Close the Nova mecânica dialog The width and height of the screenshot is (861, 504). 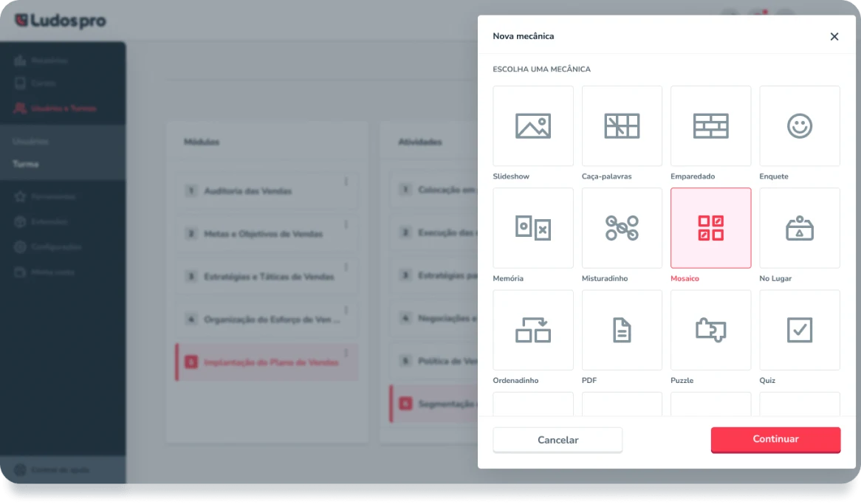[x=834, y=36]
